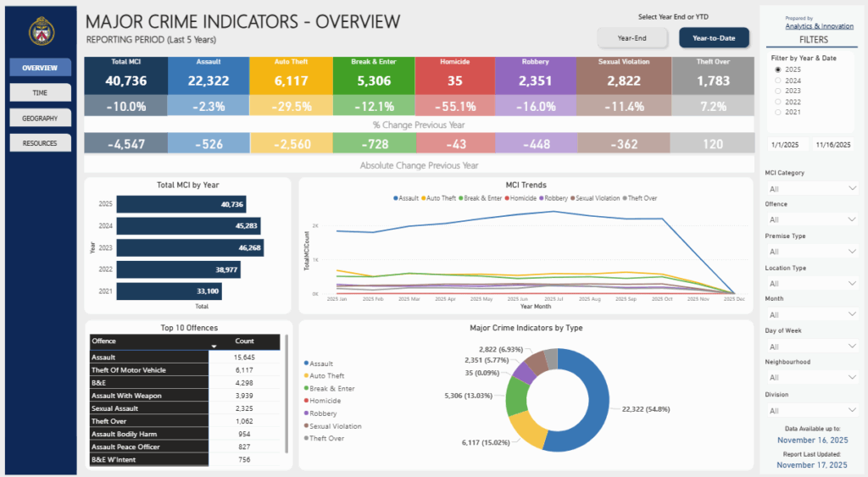Switch to the GEOGRAPHY page tab
This screenshot has height=477, width=868.
coord(40,119)
